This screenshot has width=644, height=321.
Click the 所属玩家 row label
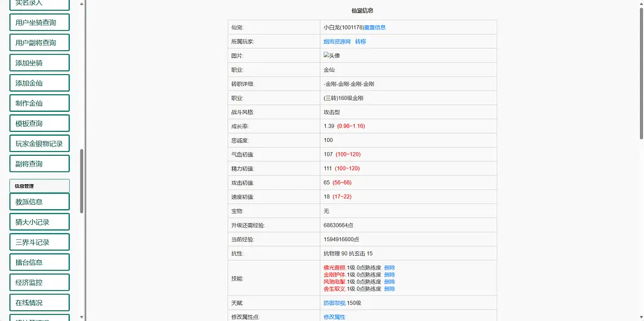point(243,41)
